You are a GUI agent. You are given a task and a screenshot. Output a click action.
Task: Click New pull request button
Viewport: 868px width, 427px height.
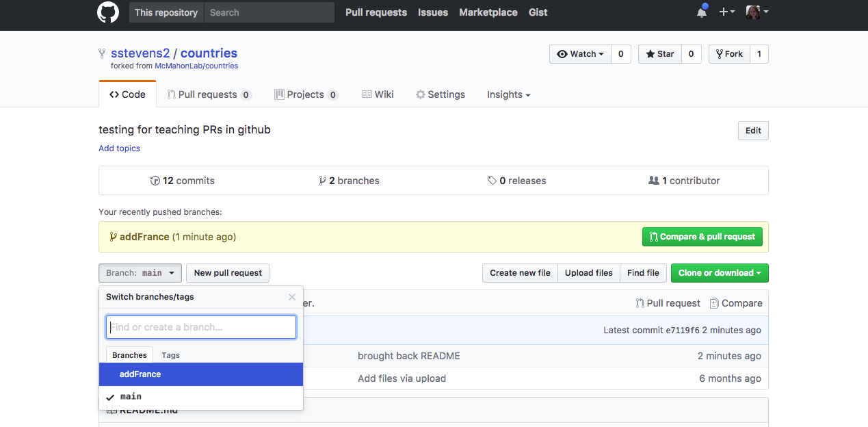(228, 273)
